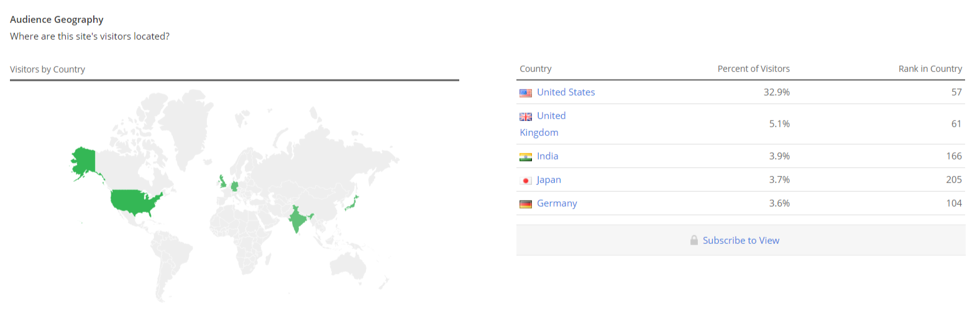
Task: Click the Country column header
Action: [535, 69]
